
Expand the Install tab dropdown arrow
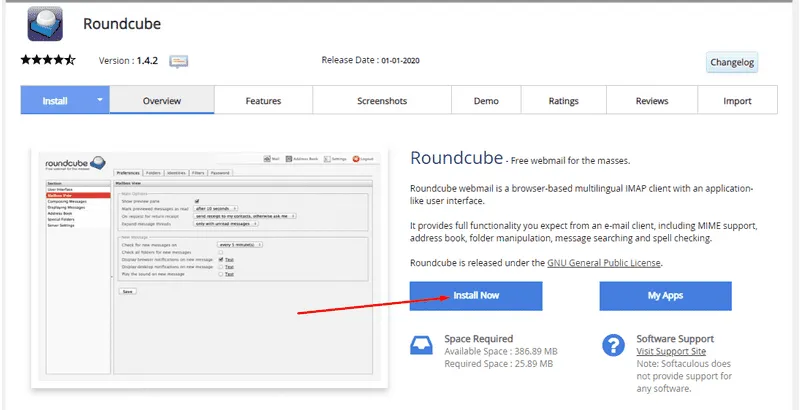100,101
